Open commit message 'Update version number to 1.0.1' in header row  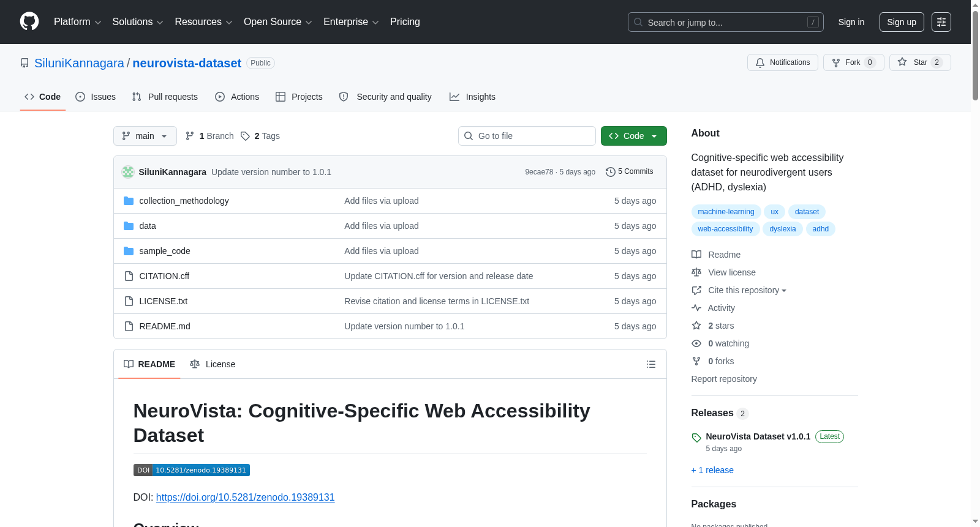pyautogui.click(x=271, y=172)
